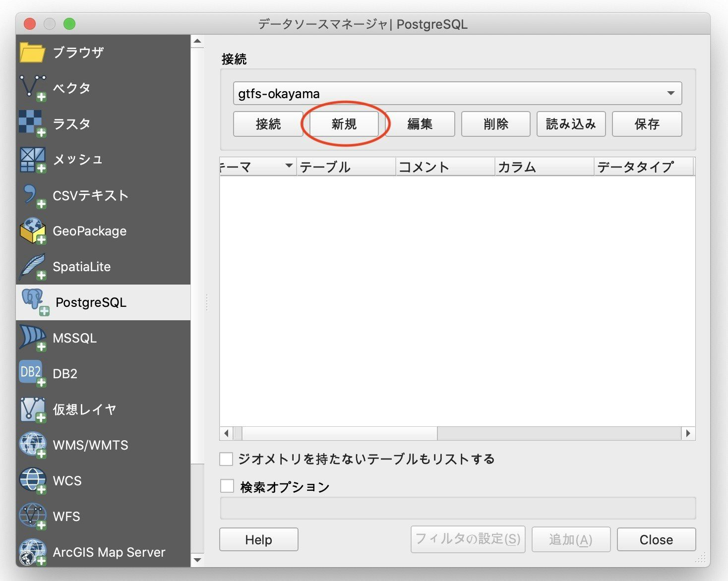
Task: Switch to the ラスタ tab label
Action: 72,123
